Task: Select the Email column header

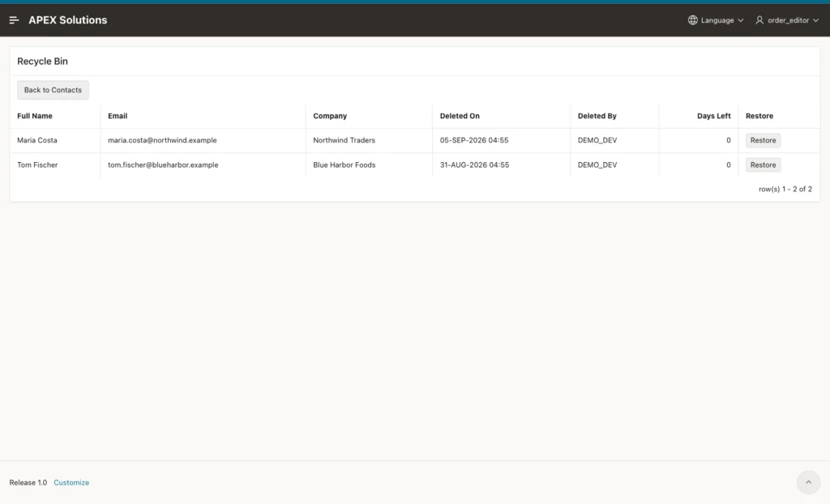Action: click(118, 116)
